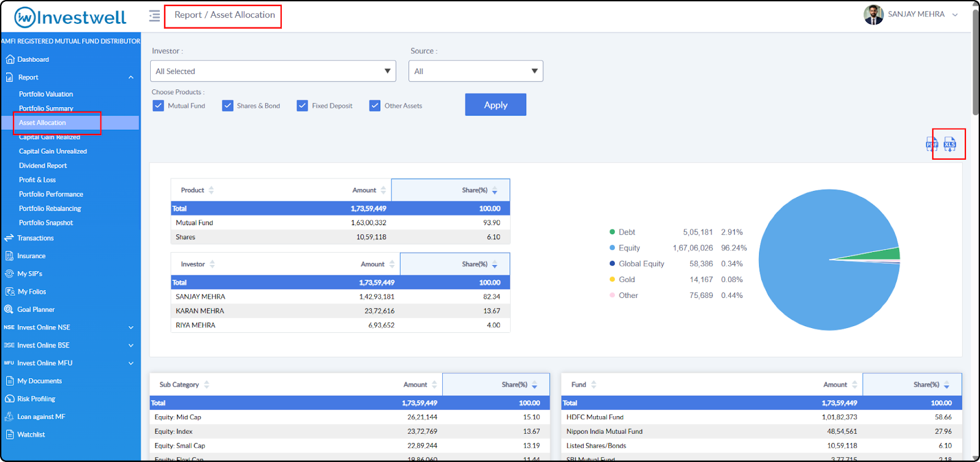Select Asset Allocation in the sidebar
Viewport: 980px width, 462px height.
click(42, 122)
